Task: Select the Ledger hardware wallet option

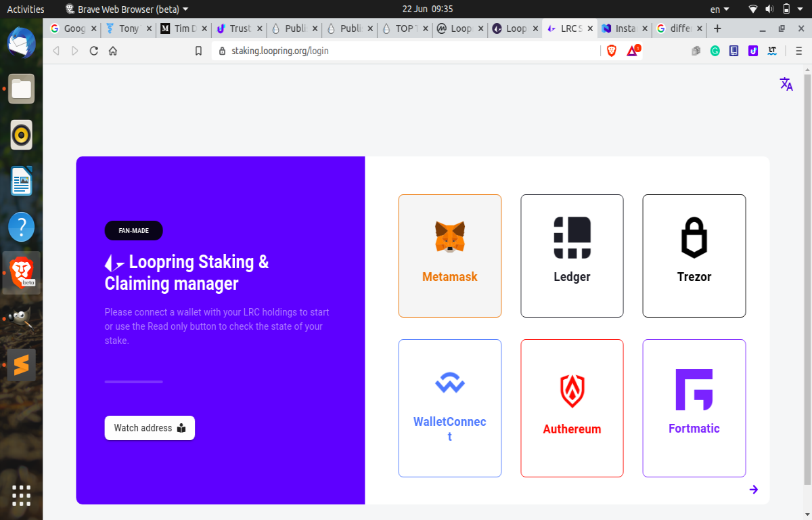Action: [x=572, y=256]
